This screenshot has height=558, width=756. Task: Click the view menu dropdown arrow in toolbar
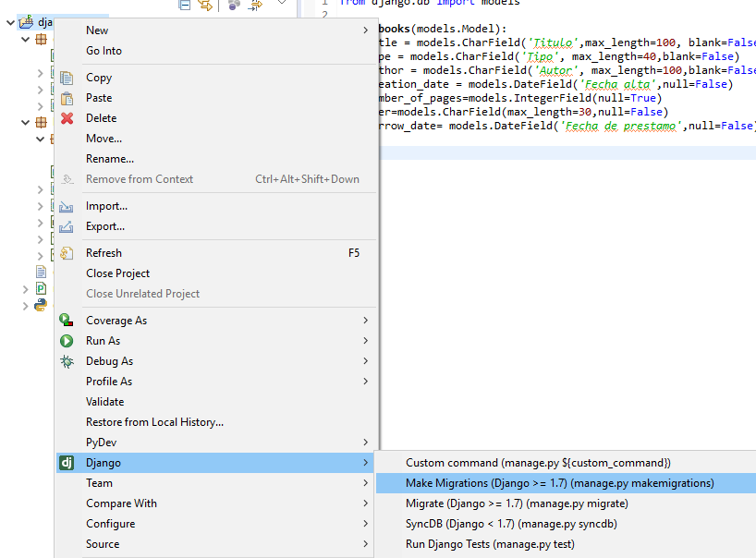[x=282, y=3]
